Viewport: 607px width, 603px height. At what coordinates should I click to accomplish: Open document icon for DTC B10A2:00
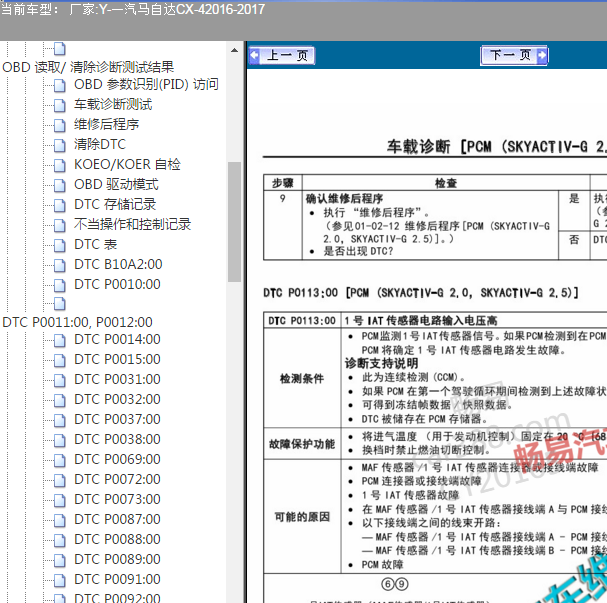60,265
